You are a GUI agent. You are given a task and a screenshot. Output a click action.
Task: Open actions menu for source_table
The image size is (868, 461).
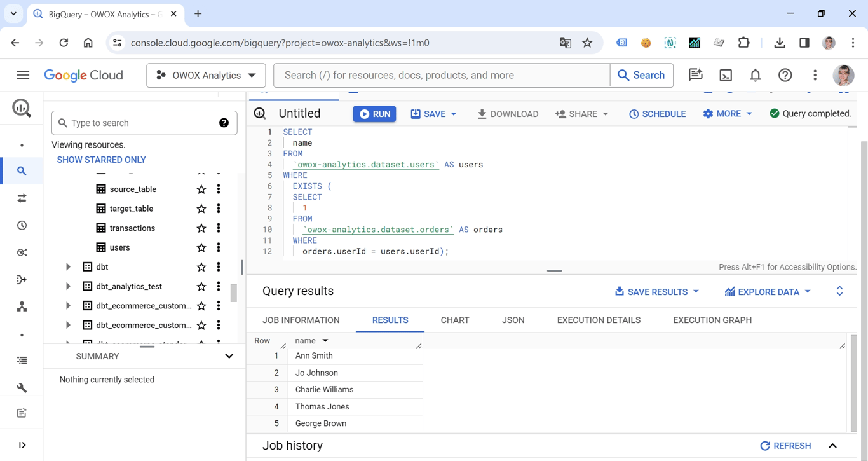click(219, 189)
